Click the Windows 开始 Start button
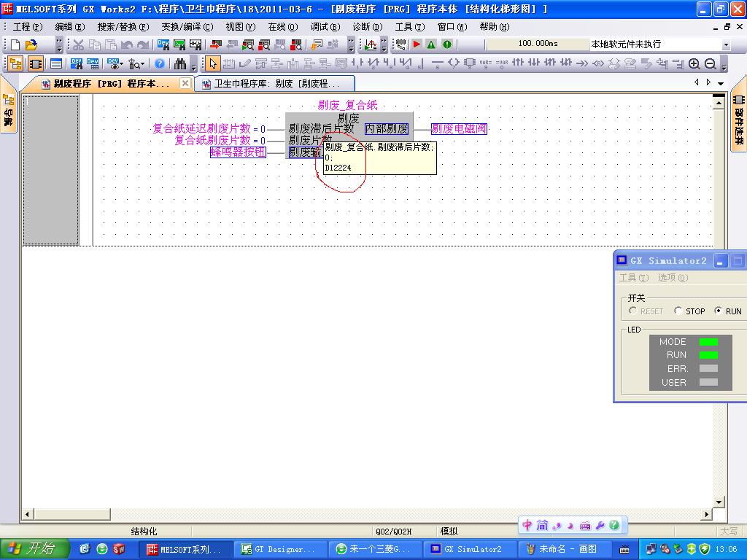The width and height of the screenshot is (747, 560). click(34, 549)
